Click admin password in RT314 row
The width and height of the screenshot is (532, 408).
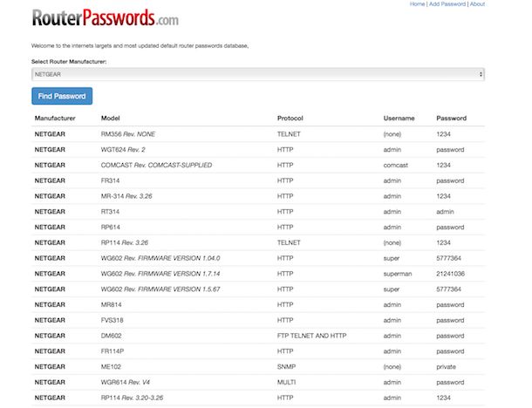(x=445, y=212)
